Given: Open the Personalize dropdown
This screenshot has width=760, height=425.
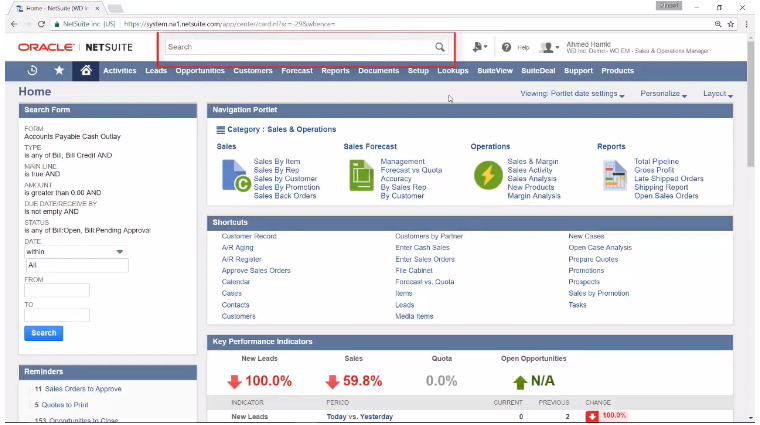Looking at the screenshot, I should pyautogui.click(x=664, y=94).
